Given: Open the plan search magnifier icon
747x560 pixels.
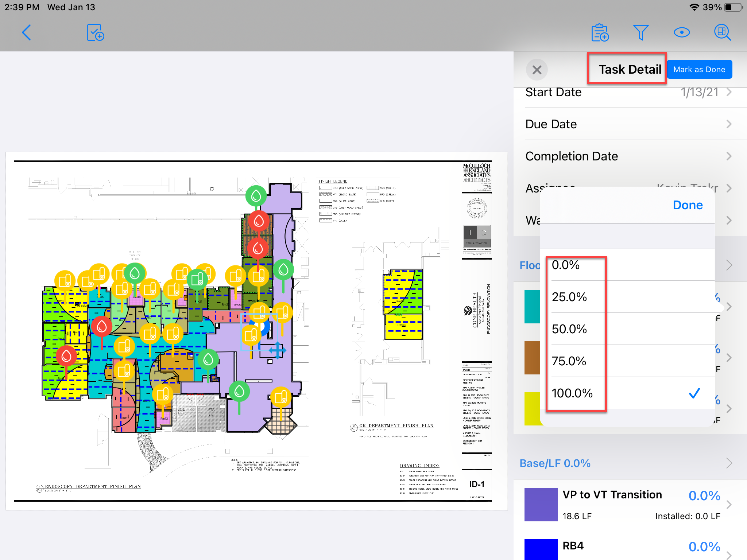Looking at the screenshot, I should (722, 33).
